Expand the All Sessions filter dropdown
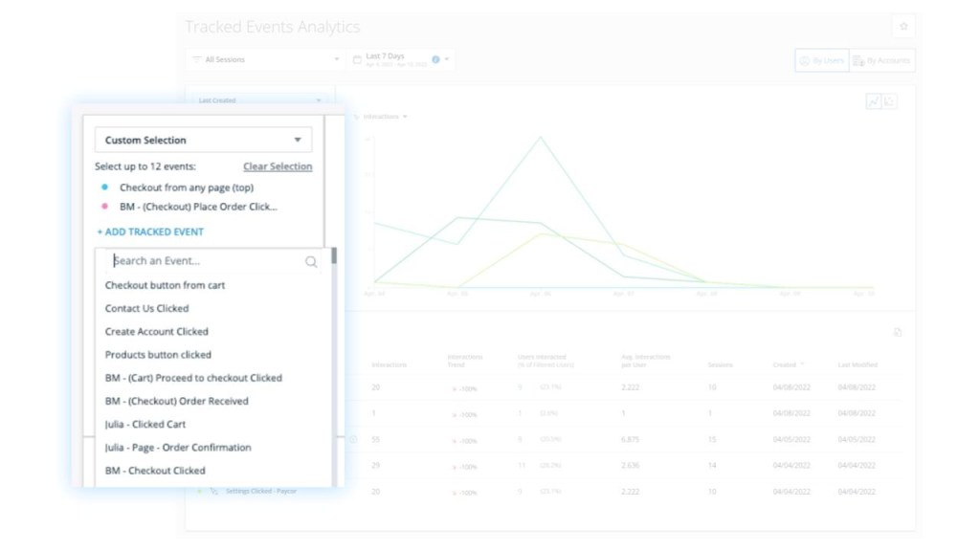 click(x=264, y=59)
